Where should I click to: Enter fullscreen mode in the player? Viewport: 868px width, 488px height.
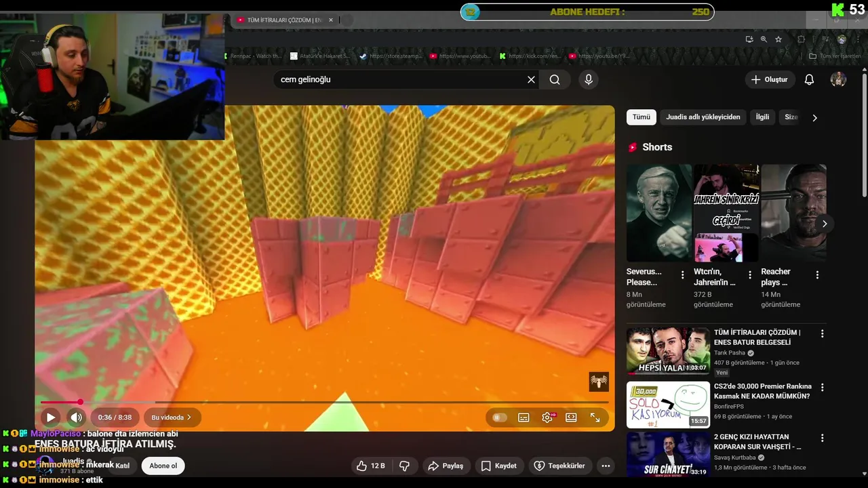pyautogui.click(x=595, y=418)
